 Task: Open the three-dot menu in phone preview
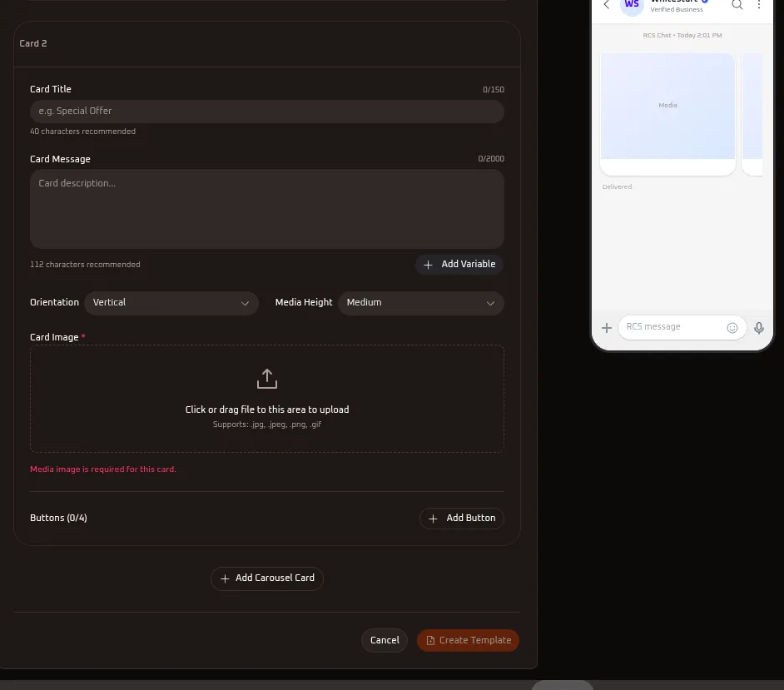tap(759, 4)
